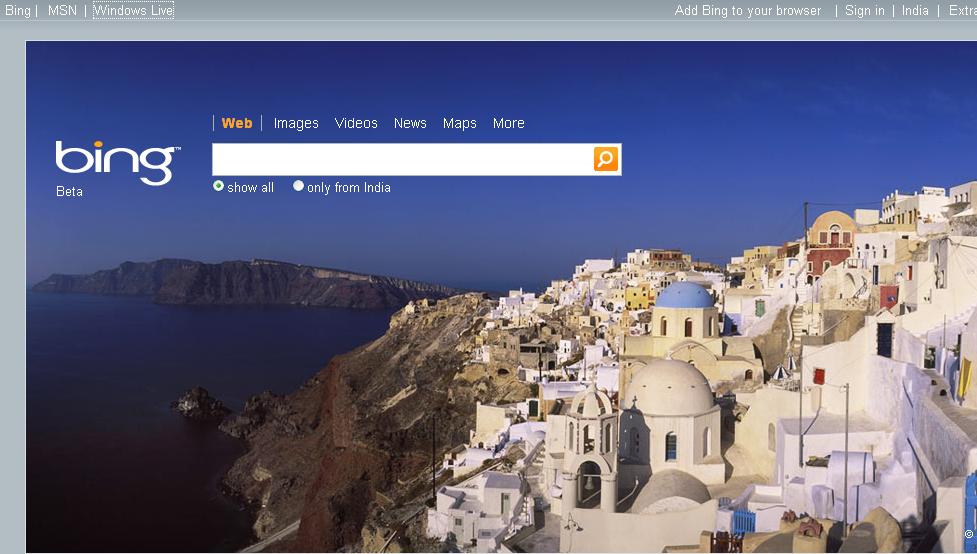The height and width of the screenshot is (554, 977).
Task: Select the "show all" radio button
Action: [x=218, y=186]
